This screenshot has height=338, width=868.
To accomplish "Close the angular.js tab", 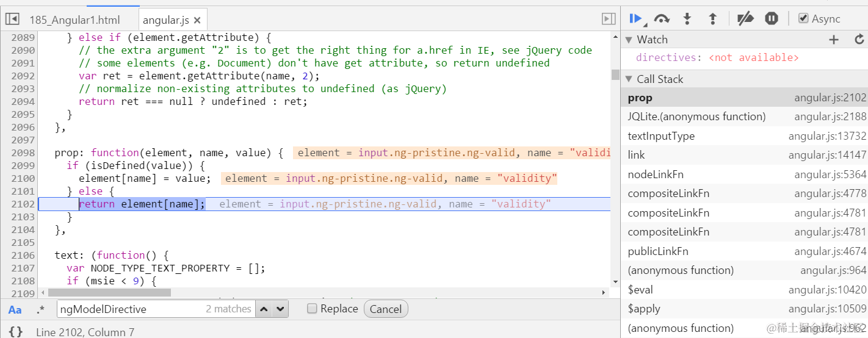I will point(197,20).
